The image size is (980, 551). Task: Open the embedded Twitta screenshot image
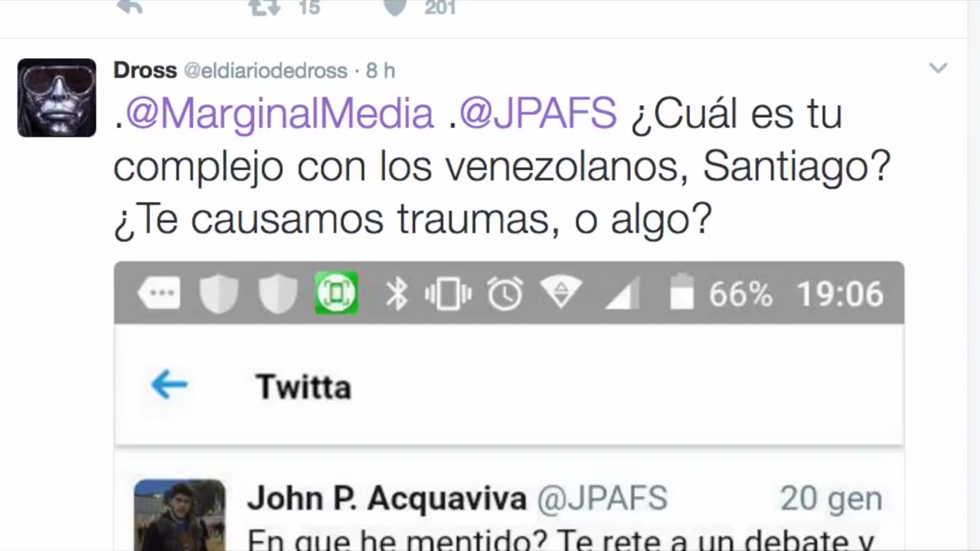[x=509, y=406]
